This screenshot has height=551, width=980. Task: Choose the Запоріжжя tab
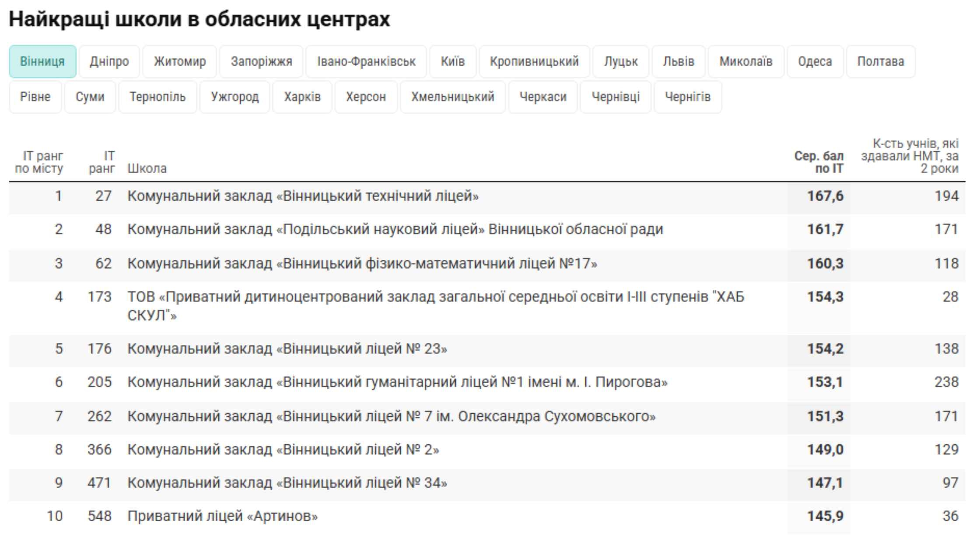[x=261, y=62]
